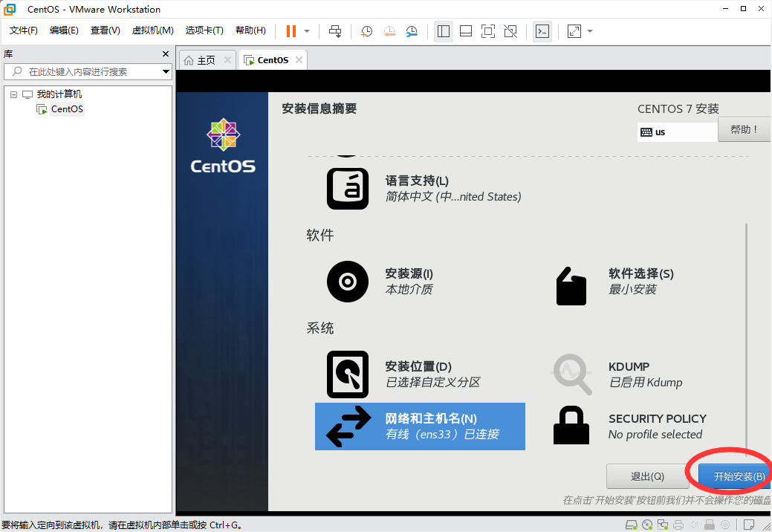
Task: Collapse the 我的计算机 tree node
Action: point(14,94)
